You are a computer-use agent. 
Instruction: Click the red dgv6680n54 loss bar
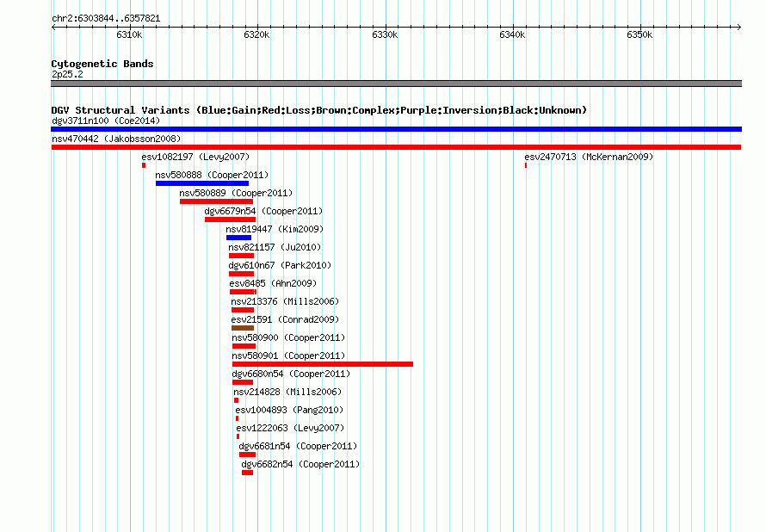(243, 382)
